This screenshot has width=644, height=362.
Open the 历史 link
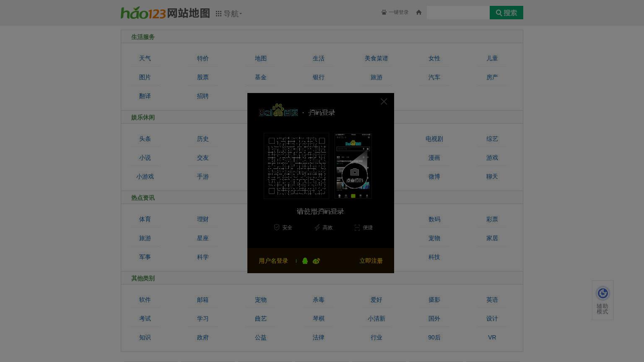tap(203, 139)
